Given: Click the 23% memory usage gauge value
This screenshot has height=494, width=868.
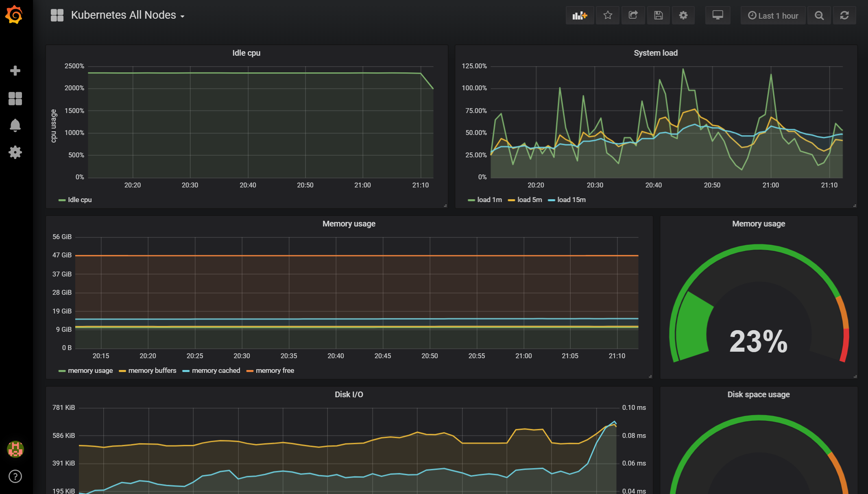Looking at the screenshot, I should pos(758,341).
